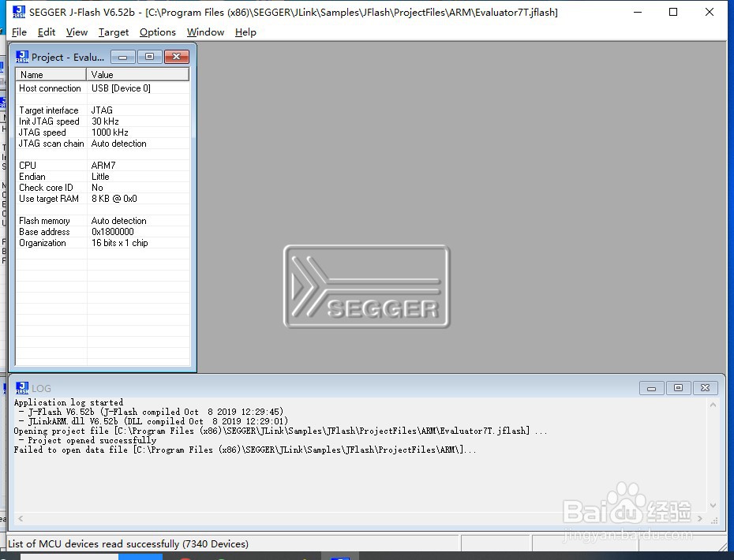Click the LOG scroll down arrow
Image resolution: width=734 pixels, height=560 pixels.
713,506
